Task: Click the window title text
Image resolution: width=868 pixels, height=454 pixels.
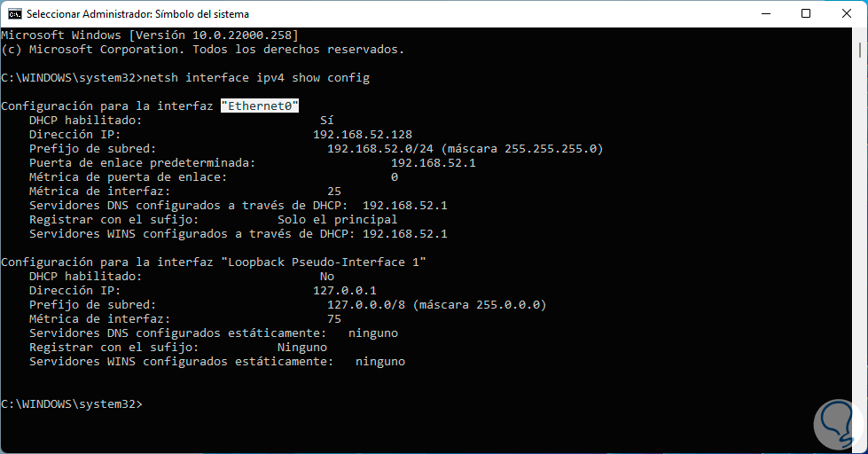Action: tap(137, 14)
